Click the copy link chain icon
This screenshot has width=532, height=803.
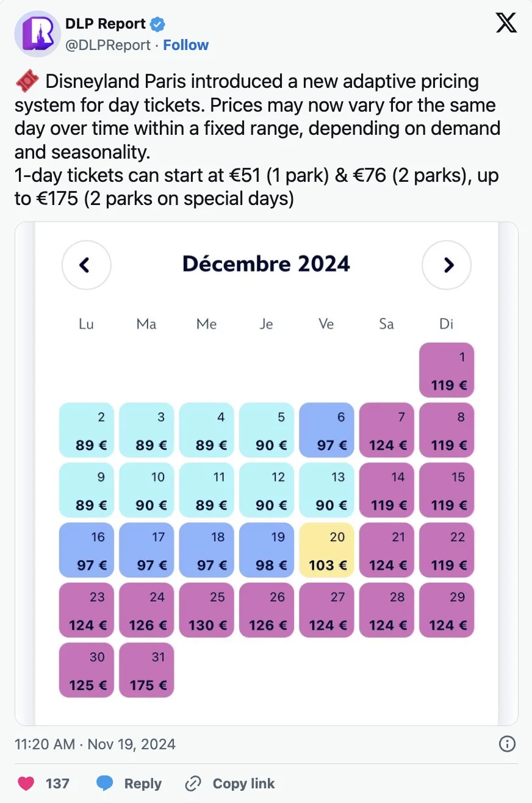pos(193,783)
